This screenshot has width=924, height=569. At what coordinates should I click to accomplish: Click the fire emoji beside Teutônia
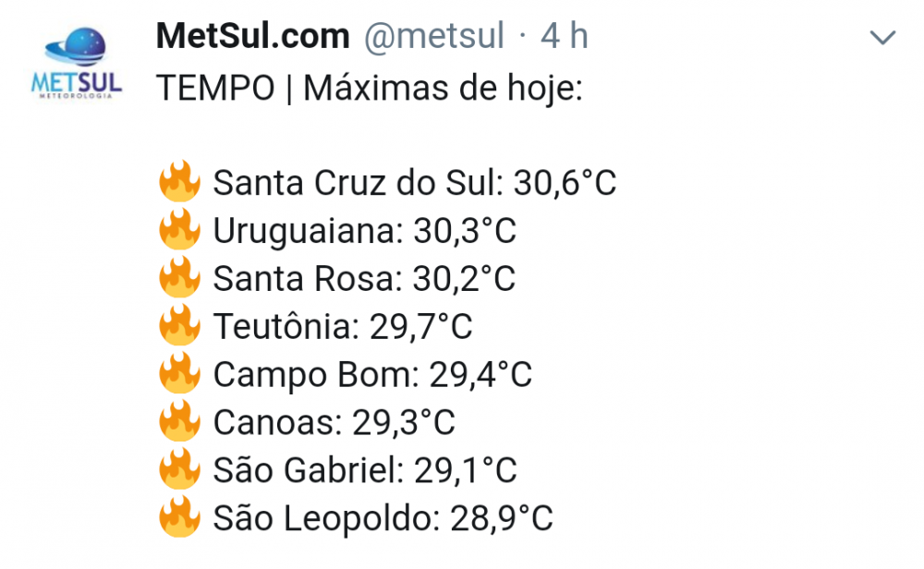click(179, 326)
